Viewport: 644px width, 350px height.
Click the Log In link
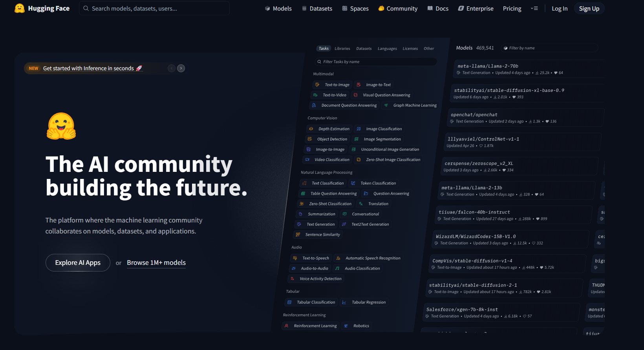pos(560,8)
